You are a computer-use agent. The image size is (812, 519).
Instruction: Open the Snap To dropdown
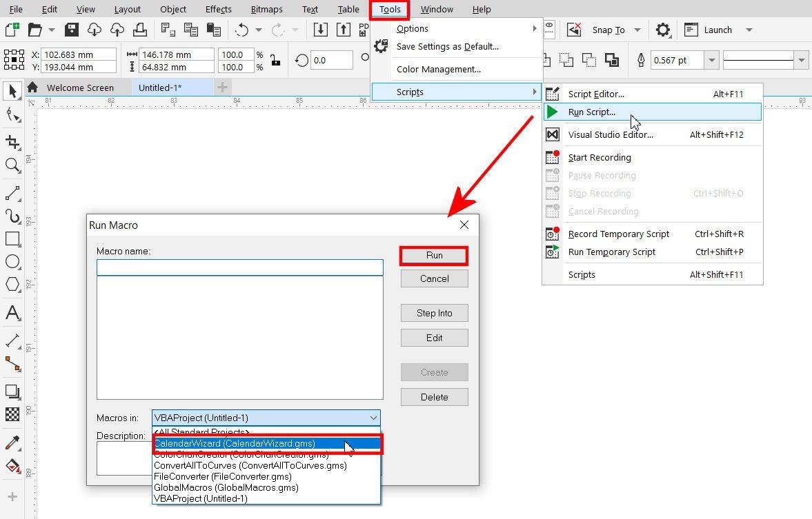point(637,30)
